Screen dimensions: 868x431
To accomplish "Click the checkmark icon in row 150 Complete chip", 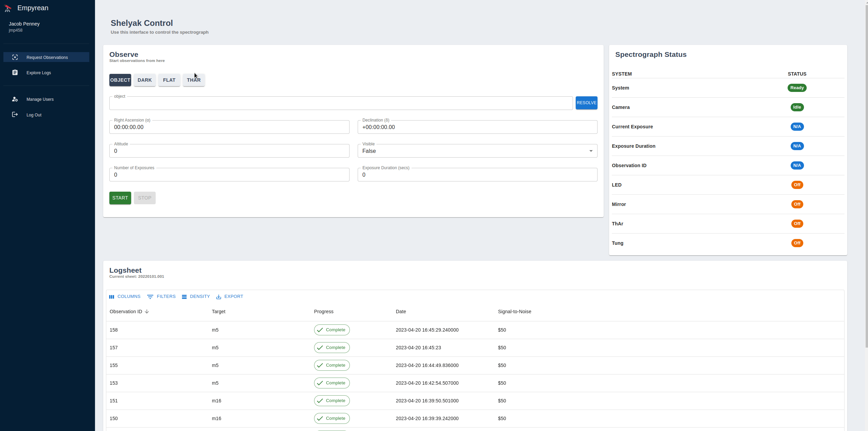I will 320,418.
